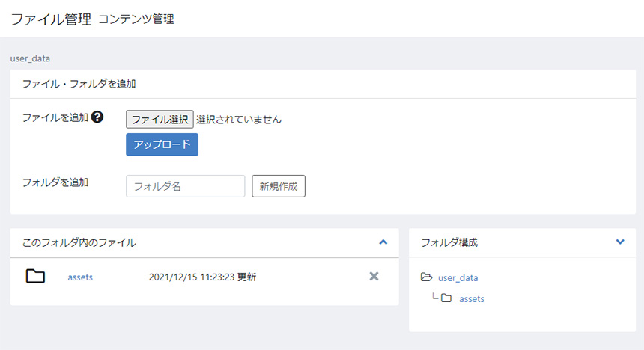The height and width of the screenshot is (350, 644).
Task: Click the user_data breadcrumb above the panels
Action: (x=30, y=58)
